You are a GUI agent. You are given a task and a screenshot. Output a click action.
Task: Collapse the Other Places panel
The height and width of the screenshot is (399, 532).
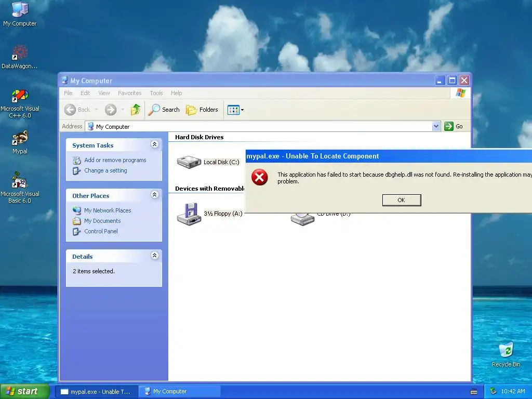[x=154, y=195]
